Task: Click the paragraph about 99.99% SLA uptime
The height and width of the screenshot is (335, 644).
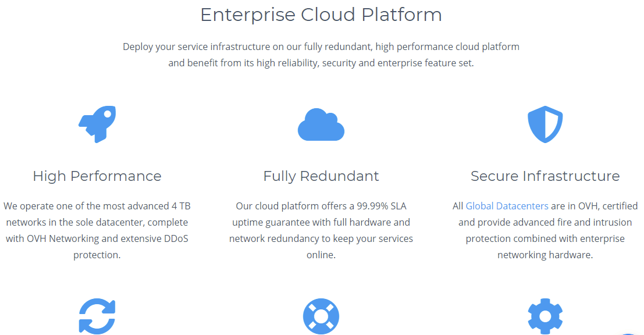Action: click(x=321, y=230)
